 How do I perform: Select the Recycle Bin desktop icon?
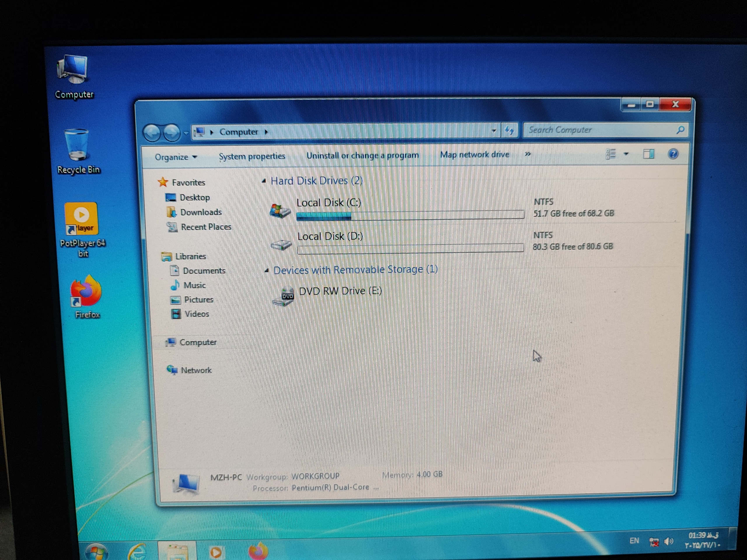[x=77, y=146]
